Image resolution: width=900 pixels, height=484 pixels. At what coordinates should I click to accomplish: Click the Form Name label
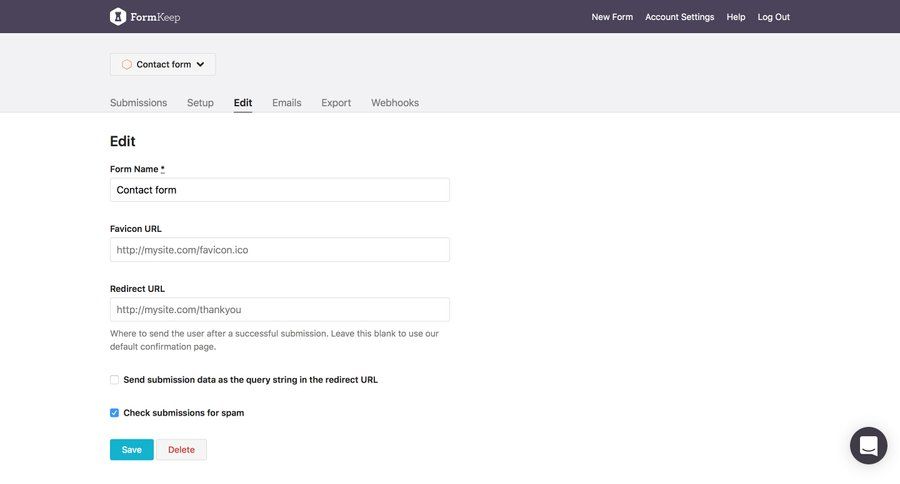tap(137, 169)
